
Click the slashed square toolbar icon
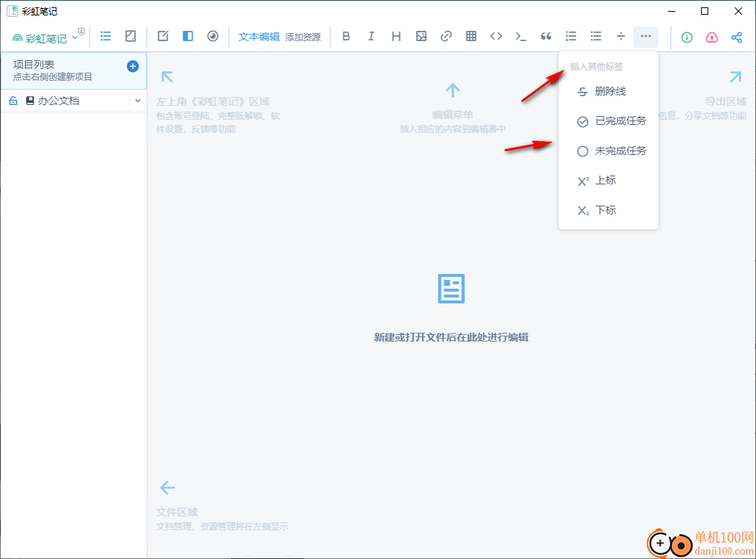coord(131,36)
